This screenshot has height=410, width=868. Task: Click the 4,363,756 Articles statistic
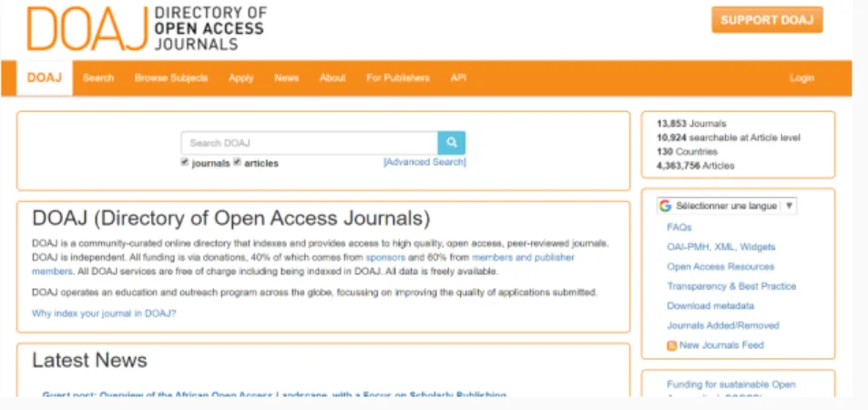(x=695, y=166)
